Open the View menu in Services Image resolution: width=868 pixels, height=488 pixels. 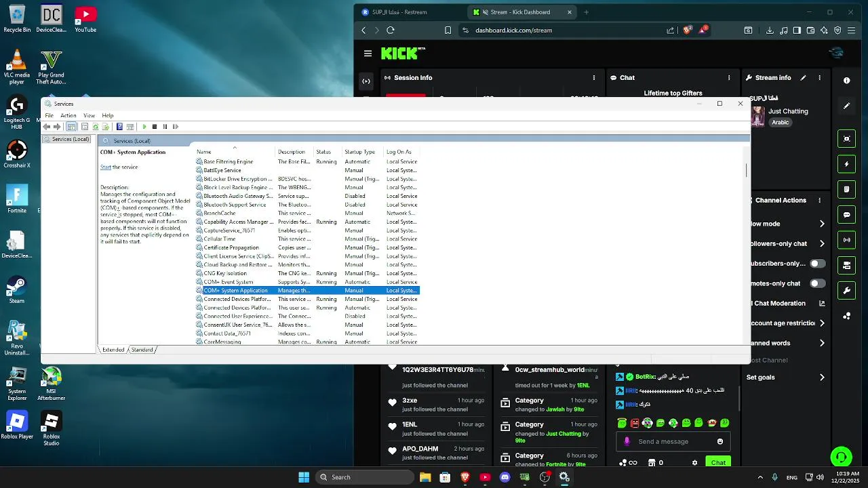coord(89,115)
